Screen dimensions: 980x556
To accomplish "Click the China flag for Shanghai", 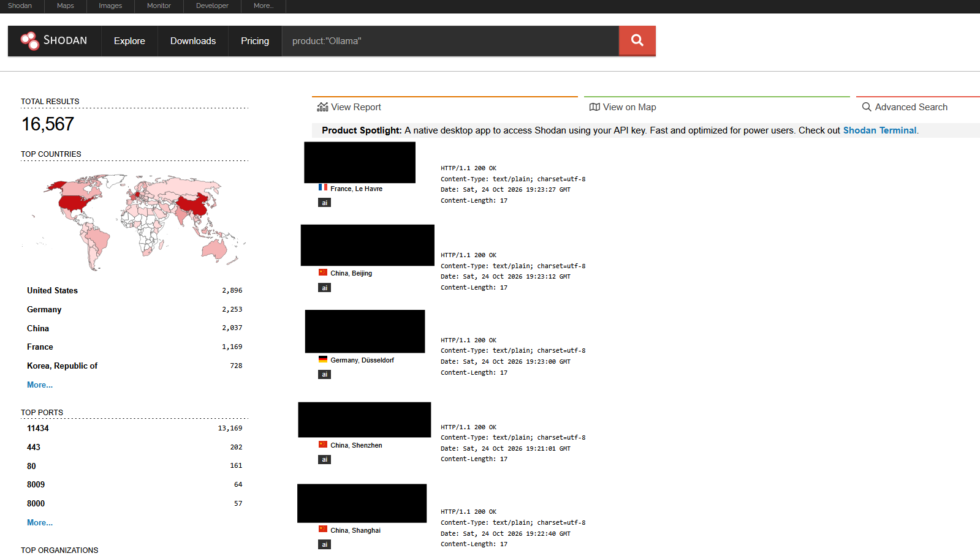I will coord(323,529).
